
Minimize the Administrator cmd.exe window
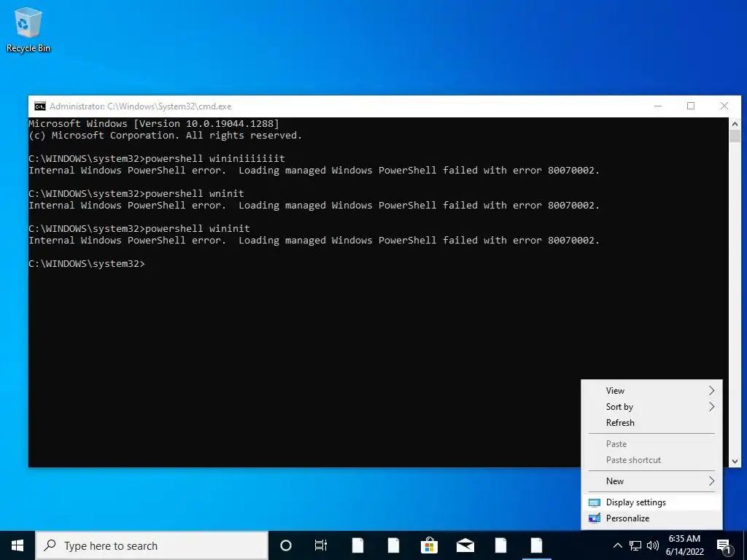tap(658, 106)
